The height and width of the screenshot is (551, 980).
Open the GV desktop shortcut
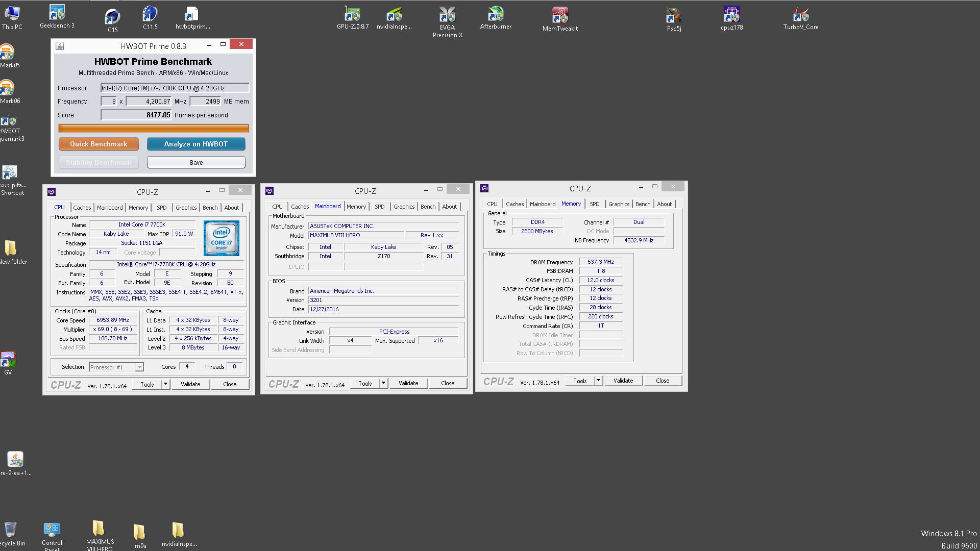click(8, 363)
